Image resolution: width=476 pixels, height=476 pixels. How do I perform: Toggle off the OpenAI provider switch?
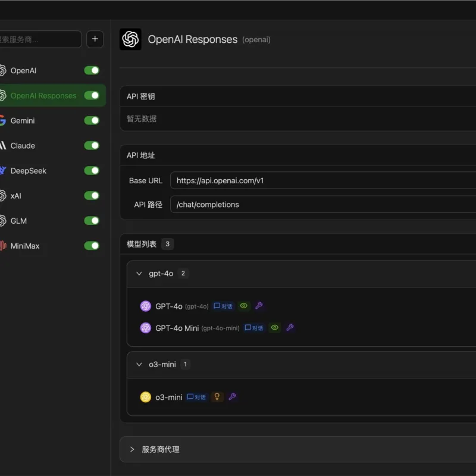[x=92, y=70]
